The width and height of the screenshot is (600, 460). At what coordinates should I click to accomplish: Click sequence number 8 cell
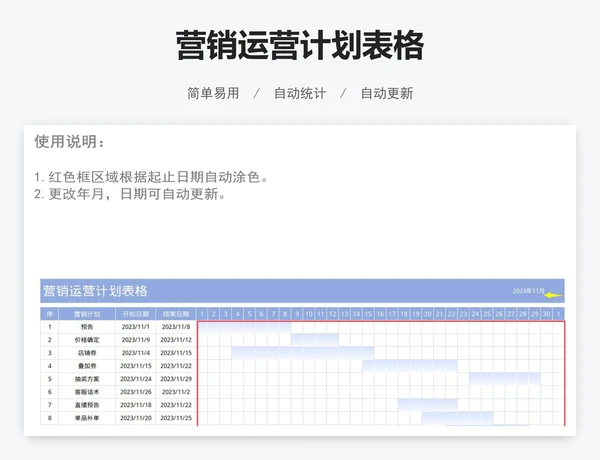[49, 418]
